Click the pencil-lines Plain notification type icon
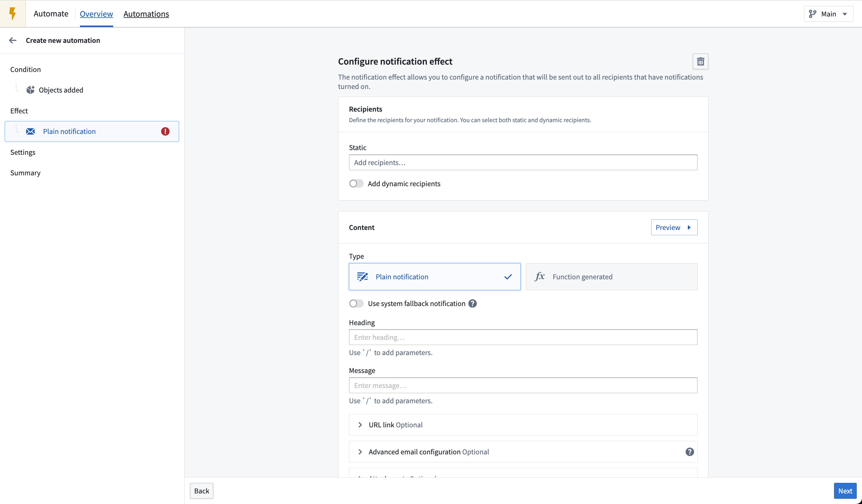The image size is (862, 504). click(x=362, y=276)
